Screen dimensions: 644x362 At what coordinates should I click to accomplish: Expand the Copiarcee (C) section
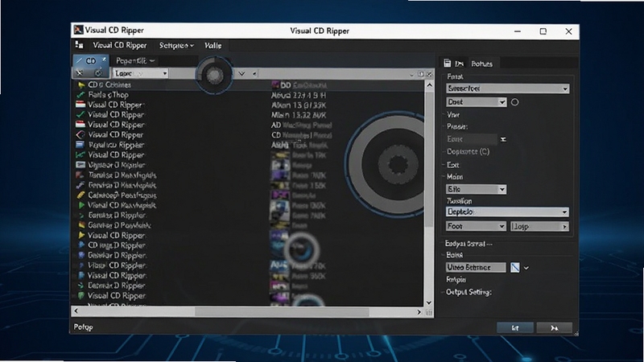468,151
